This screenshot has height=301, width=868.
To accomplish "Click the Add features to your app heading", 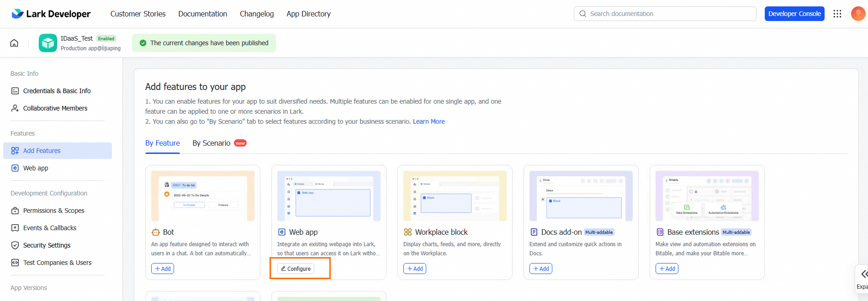I will tap(196, 87).
